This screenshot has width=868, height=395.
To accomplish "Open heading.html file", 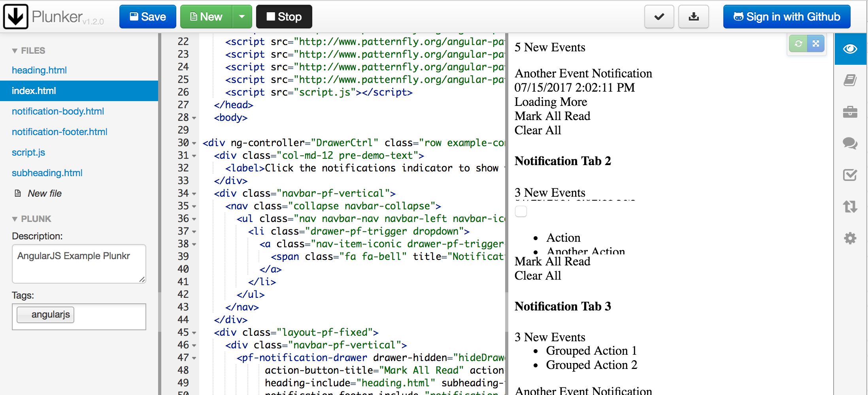I will tap(39, 70).
